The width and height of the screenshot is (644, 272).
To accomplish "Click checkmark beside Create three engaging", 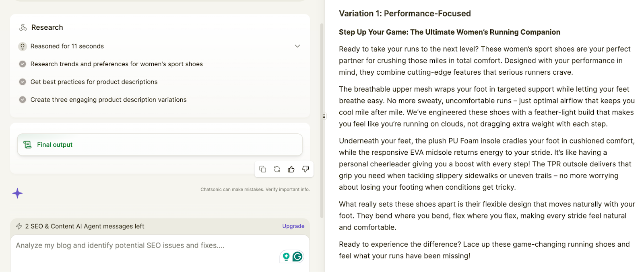I will click(23, 100).
